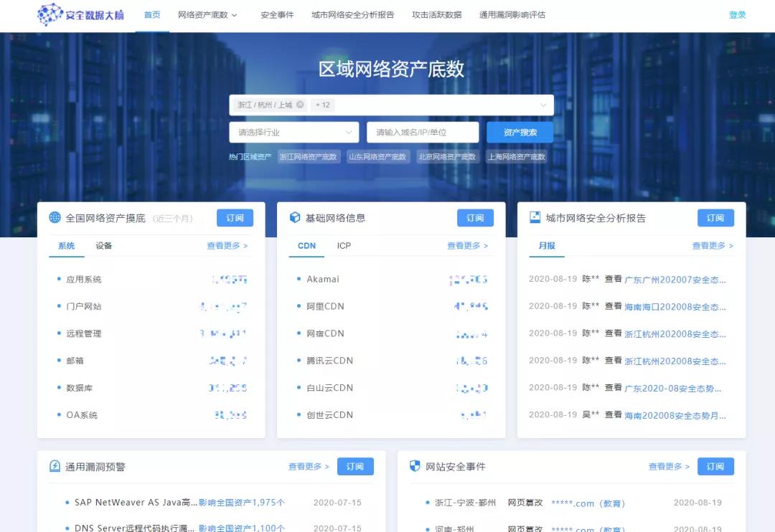Click the globe icon beside 全国网络资产摸底

pos(55,218)
